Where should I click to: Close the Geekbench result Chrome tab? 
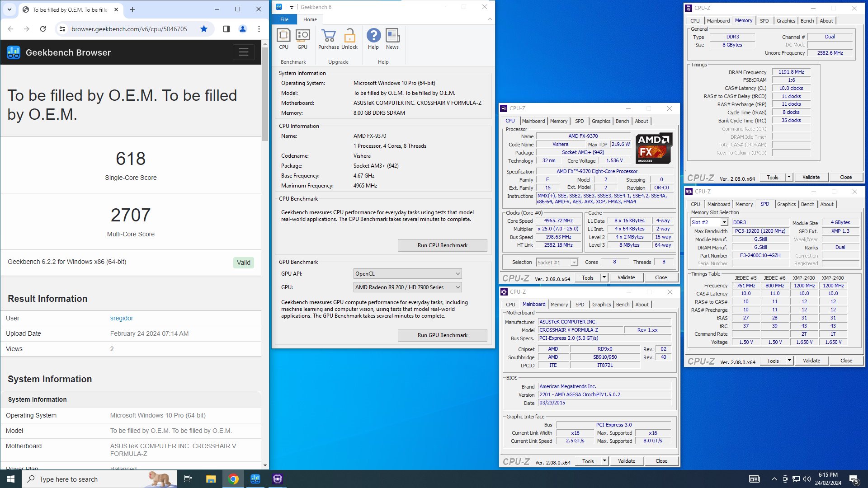pyautogui.click(x=116, y=9)
